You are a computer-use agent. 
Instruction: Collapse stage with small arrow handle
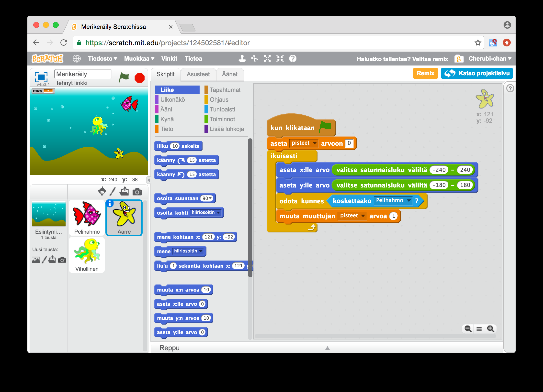point(148,180)
